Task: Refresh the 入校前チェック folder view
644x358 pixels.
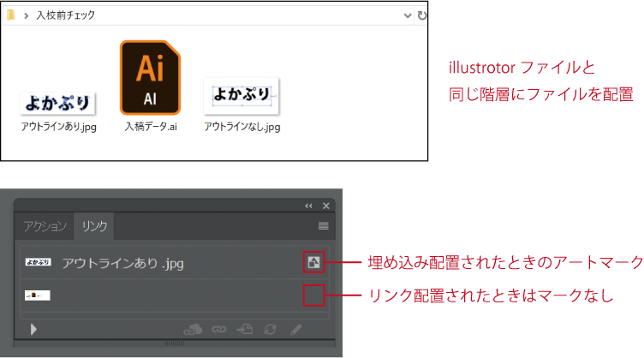Action: pyautogui.click(x=422, y=15)
